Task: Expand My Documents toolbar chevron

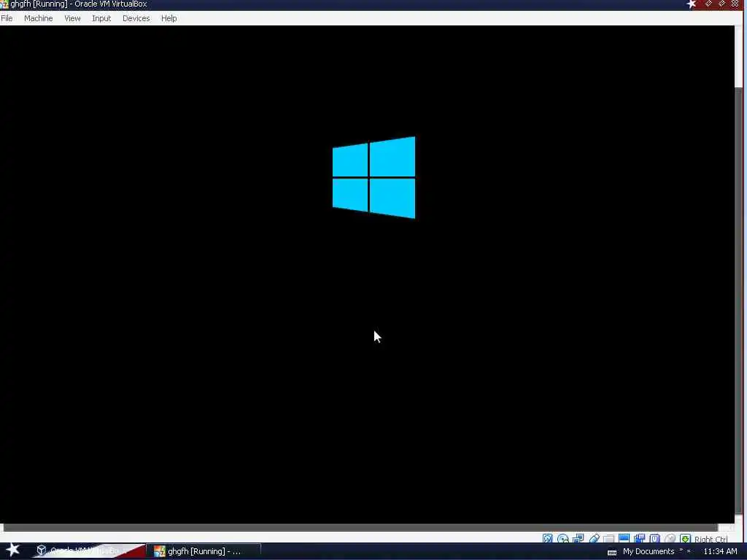Action: [681, 550]
